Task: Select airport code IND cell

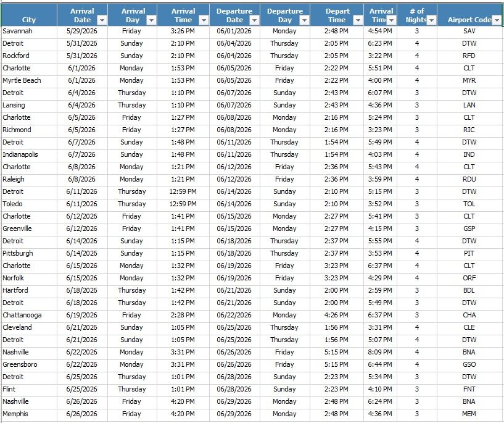Action: click(x=469, y=155)
